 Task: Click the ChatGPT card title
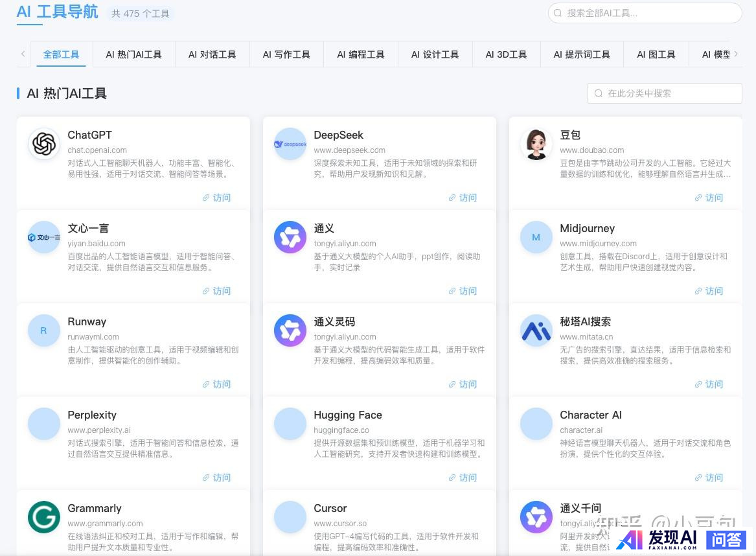tap(89, 135)
